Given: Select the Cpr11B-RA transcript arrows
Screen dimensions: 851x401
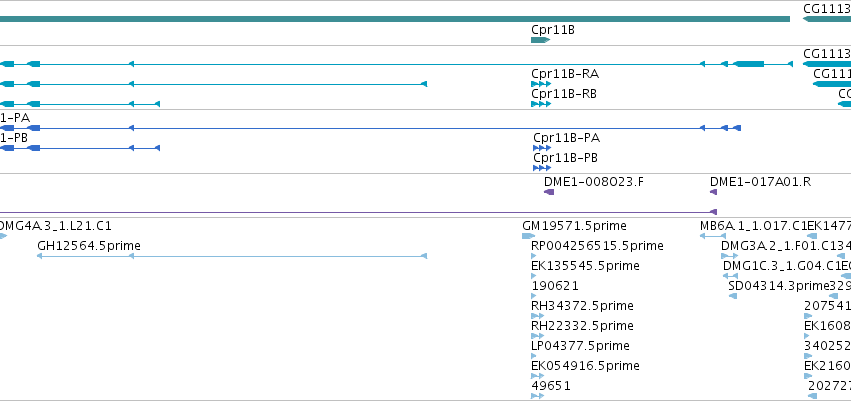Looking at the screenshot, I should coord(541,84).
